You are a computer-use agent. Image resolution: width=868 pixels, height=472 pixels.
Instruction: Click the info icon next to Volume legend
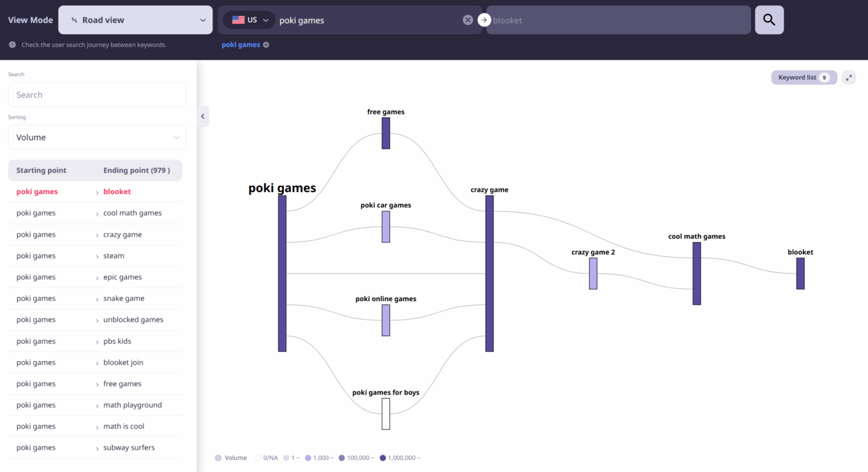point(219,457)
